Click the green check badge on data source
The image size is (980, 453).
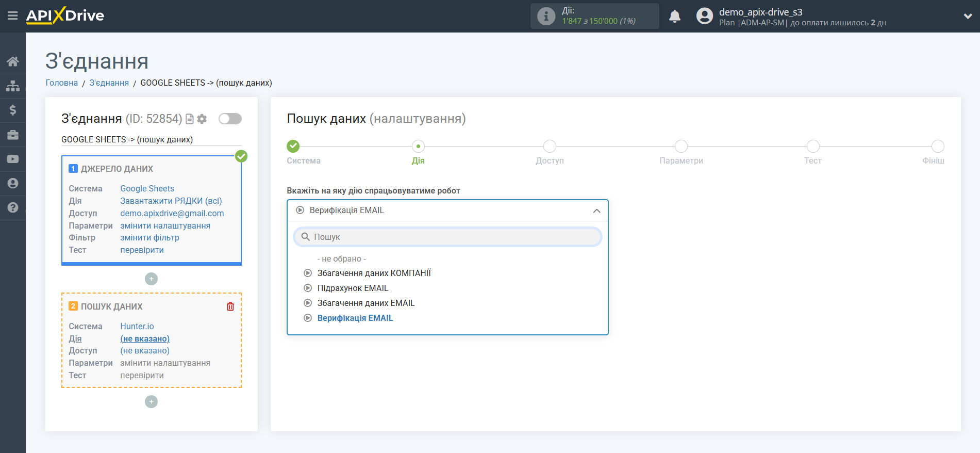[241, 156]
